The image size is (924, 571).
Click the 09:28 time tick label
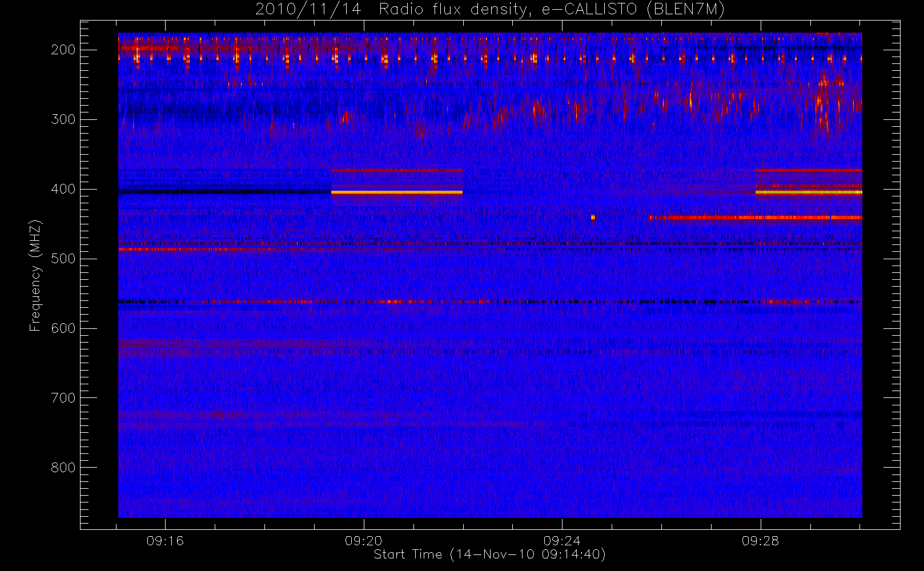click(760, 541)
